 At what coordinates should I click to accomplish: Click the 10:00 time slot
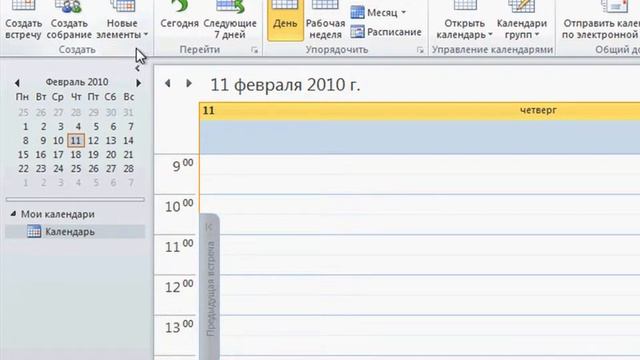click(420, 214)
